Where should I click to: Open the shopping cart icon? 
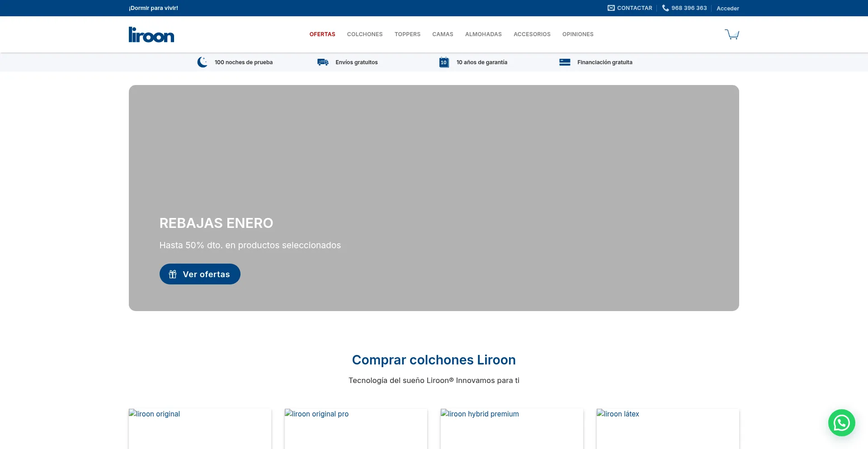pyautogui.click(x=732, y=33)
